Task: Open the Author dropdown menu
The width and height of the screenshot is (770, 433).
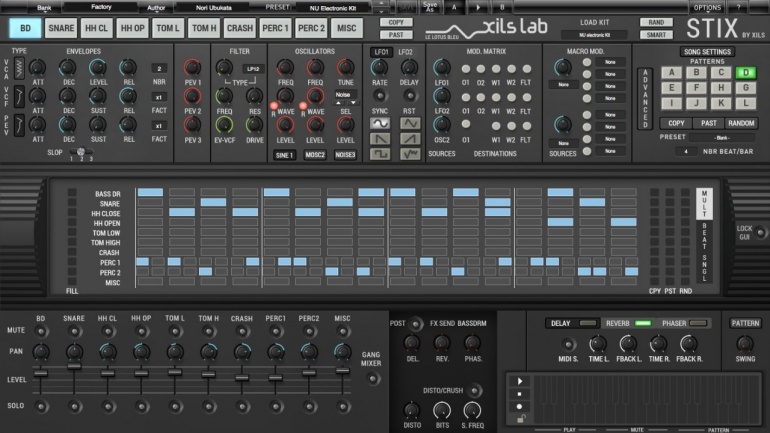Action: pyautogui.click(x=158, y=7)
